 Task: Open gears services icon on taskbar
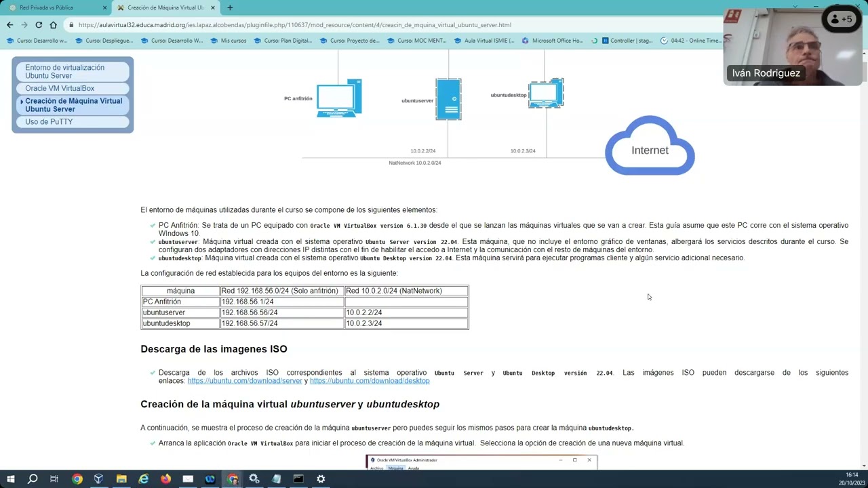[254, 479]
